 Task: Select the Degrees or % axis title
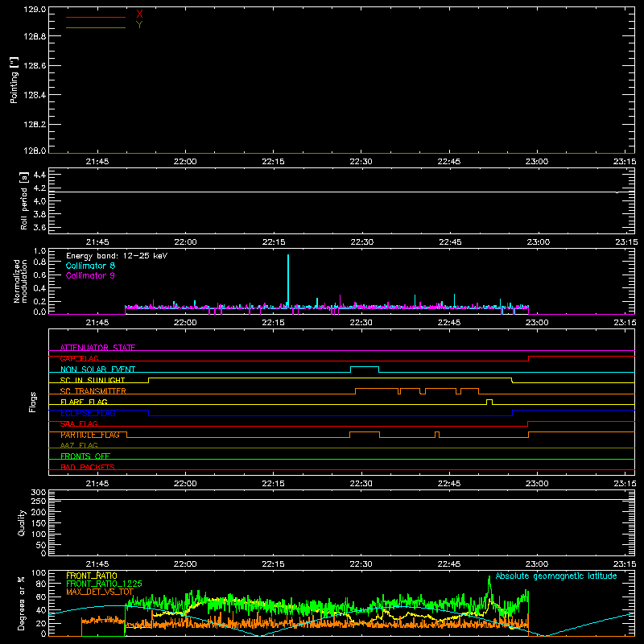(21, 603)
